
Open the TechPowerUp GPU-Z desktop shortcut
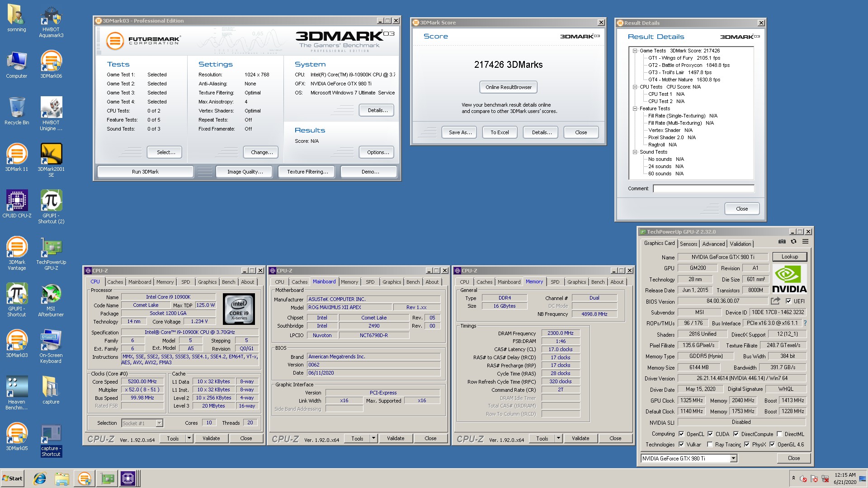pyautogui.click(x=51, y=253)
